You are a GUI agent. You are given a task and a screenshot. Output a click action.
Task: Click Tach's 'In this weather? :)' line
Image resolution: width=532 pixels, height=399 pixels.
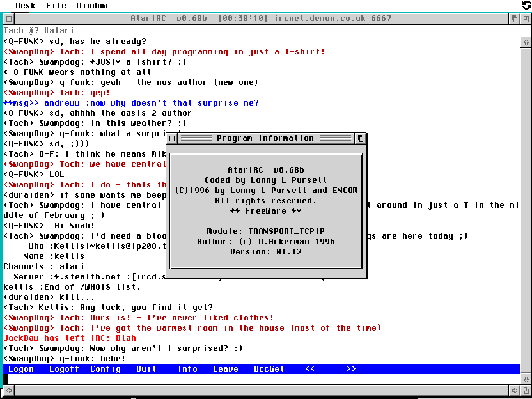(95, 123)
